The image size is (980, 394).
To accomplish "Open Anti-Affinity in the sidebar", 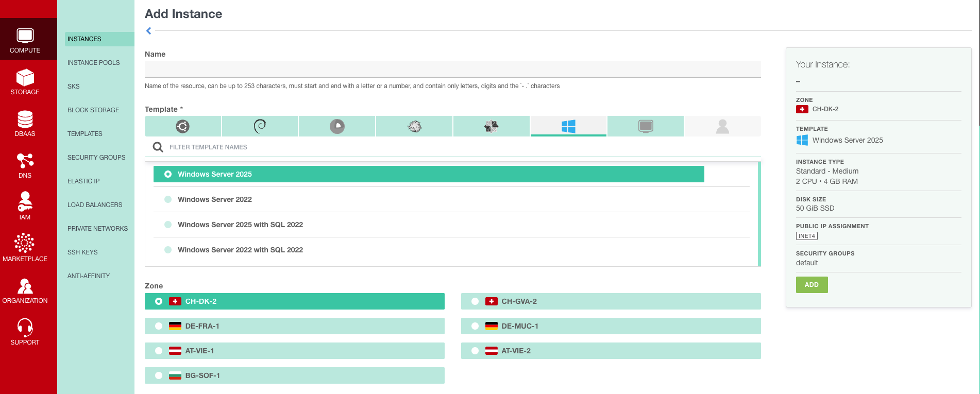I will [x=89, y=276].
